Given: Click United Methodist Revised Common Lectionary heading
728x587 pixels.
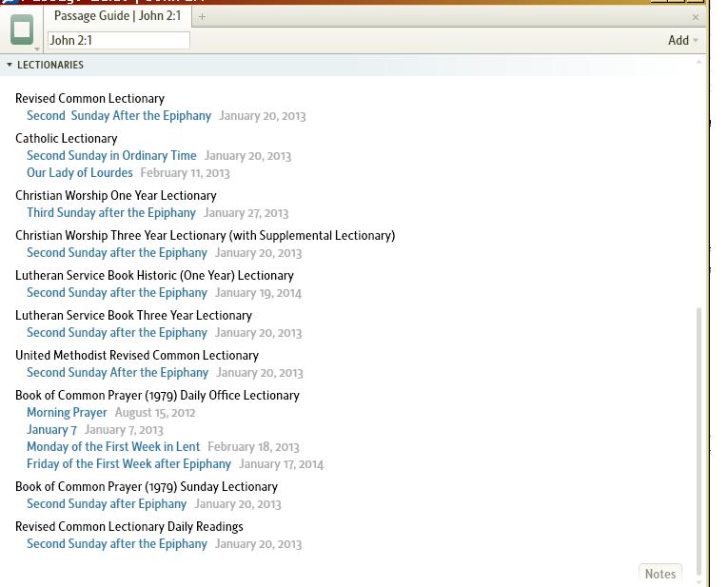Looking at the screenshot, I should pyautogui.click(x=137, y=355).
